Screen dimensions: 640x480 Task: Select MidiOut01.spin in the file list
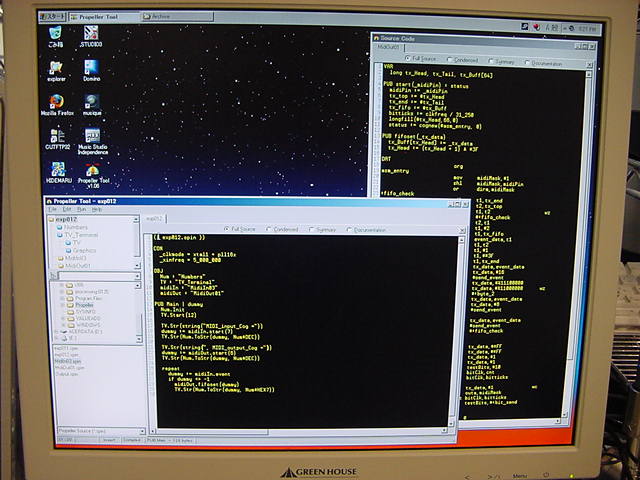pyautogui.click(x=69, y=368)
